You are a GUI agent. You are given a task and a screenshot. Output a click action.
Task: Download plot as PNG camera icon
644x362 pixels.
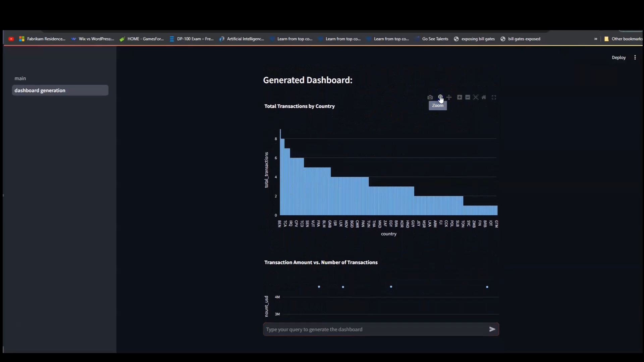pos(430,98)
